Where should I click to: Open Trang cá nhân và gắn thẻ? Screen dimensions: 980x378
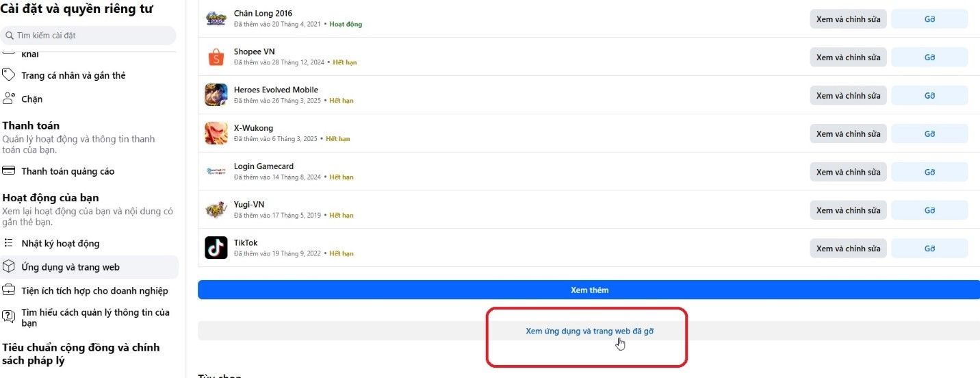pos(73,75)
